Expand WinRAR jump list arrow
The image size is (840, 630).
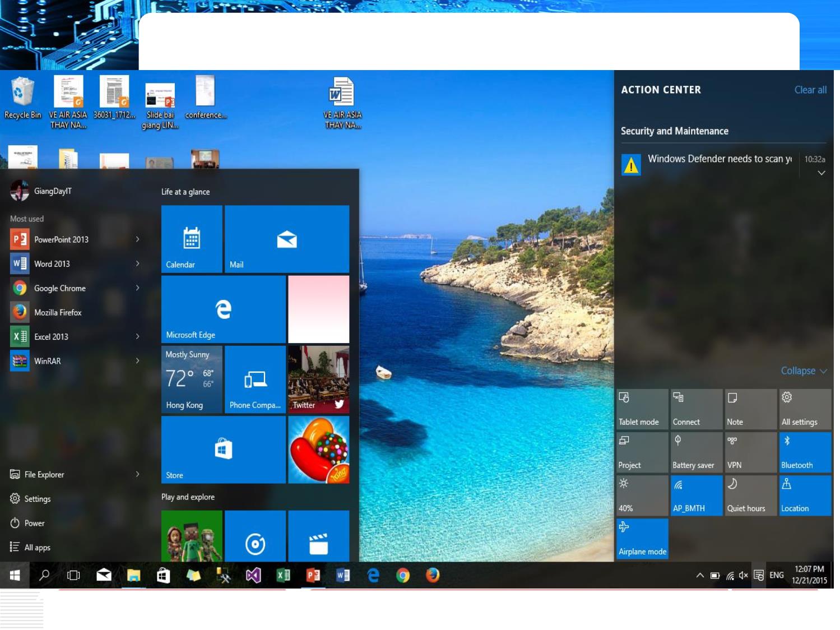138,361
